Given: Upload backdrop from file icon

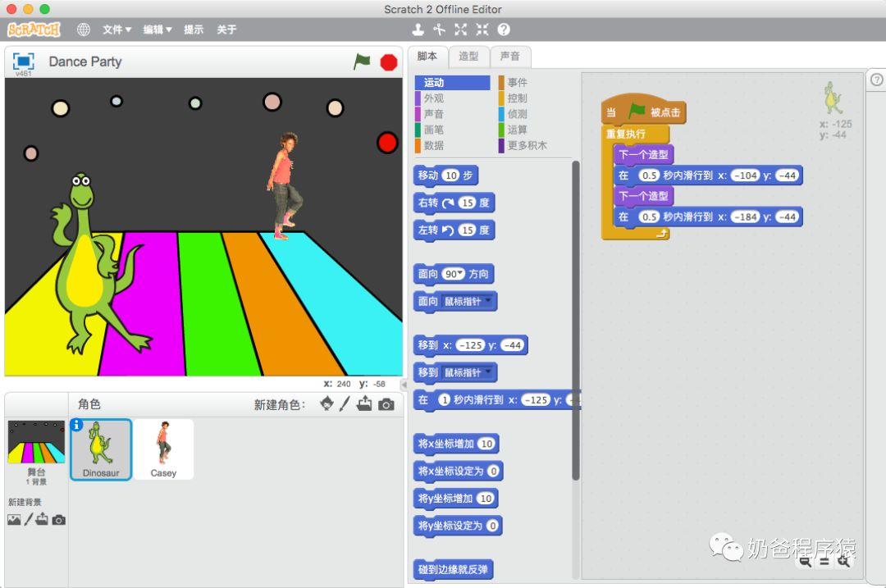Looking at the screenshot, I should (42, 519).
